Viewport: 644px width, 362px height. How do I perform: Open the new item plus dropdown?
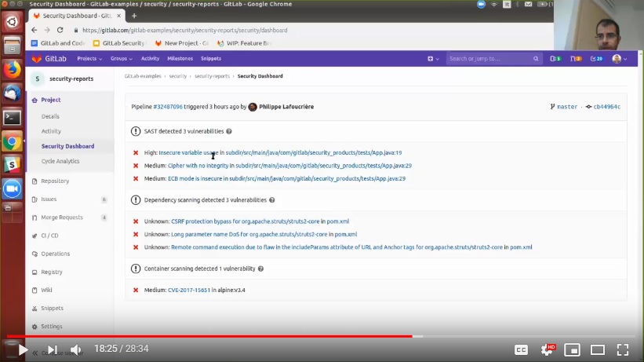click(x=433, y=59)
